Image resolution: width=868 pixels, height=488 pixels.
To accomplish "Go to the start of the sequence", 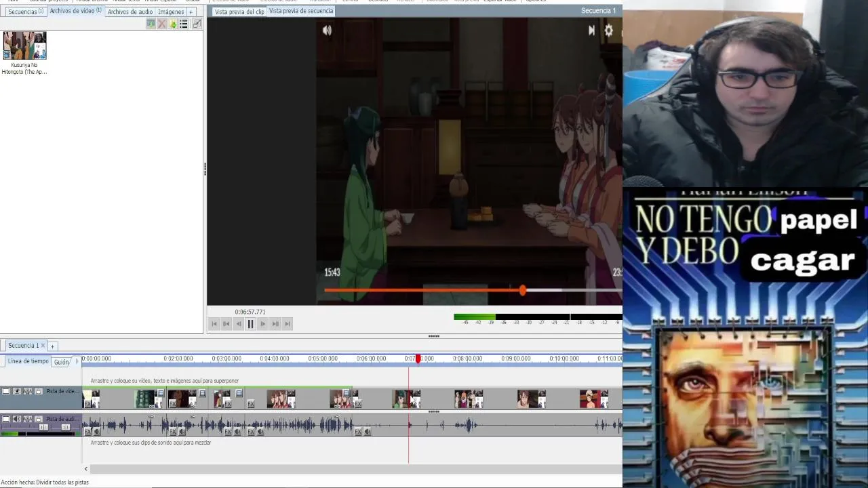I will 214,324.
